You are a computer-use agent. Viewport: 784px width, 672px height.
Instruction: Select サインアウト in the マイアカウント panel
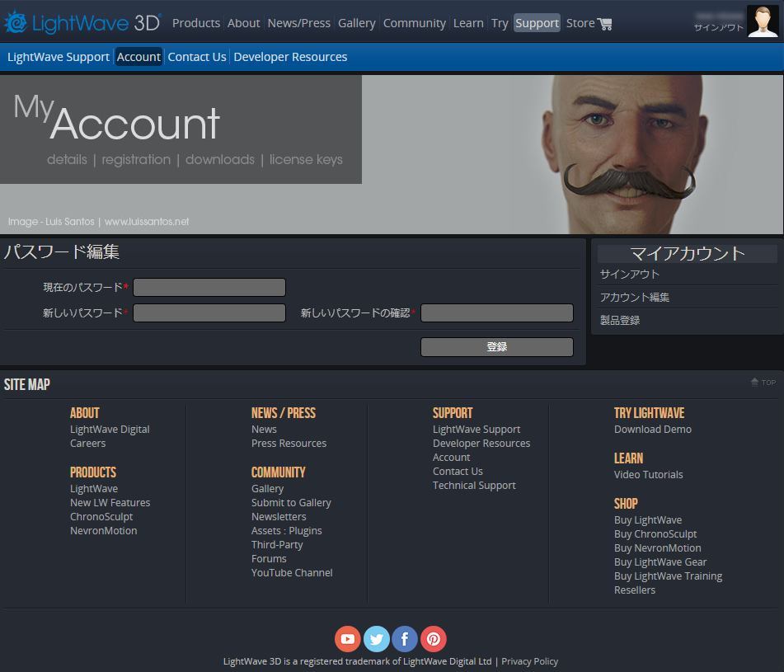point(630,274)
